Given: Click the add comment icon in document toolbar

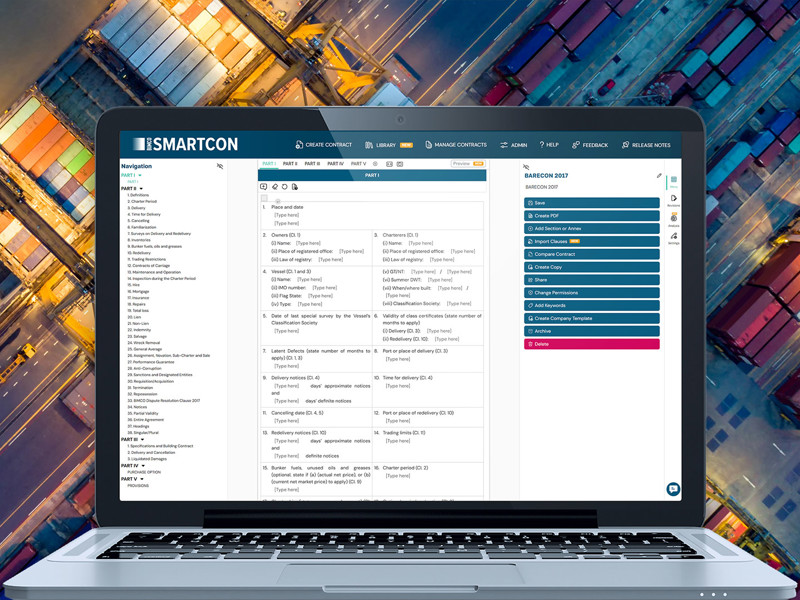Looking at the screenshot, I should coord(264,186).
